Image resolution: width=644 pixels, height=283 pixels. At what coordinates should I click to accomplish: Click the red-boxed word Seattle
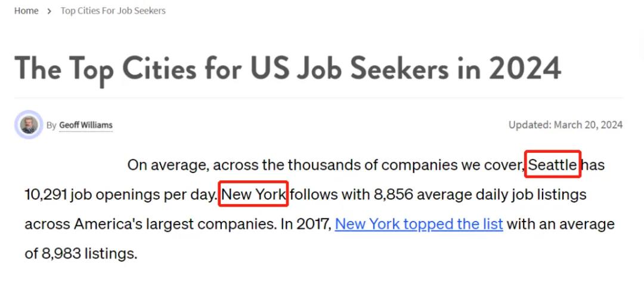click(553, 165)
